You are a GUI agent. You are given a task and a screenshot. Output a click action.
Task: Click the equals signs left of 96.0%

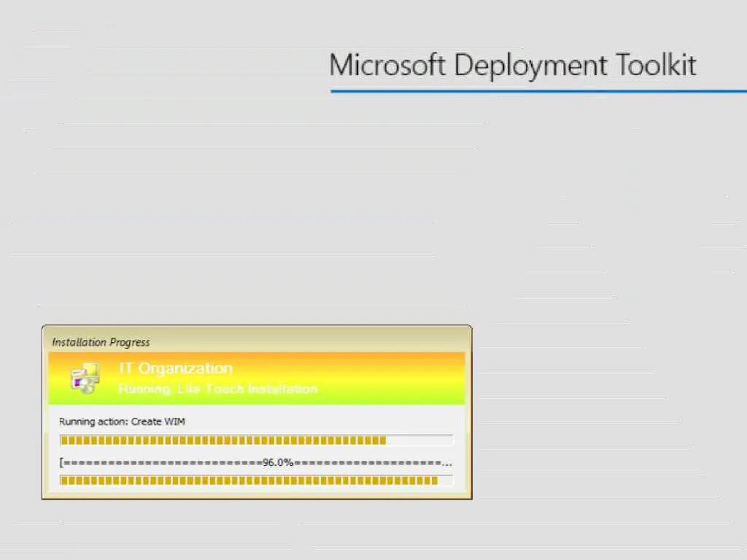pyautogui.click(x=162, y=462)
